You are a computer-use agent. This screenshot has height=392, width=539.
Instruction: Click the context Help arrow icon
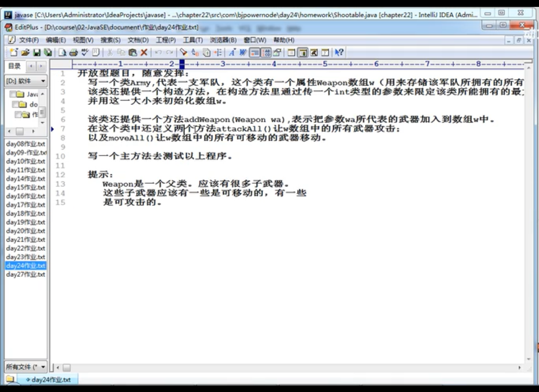point(339,53)
